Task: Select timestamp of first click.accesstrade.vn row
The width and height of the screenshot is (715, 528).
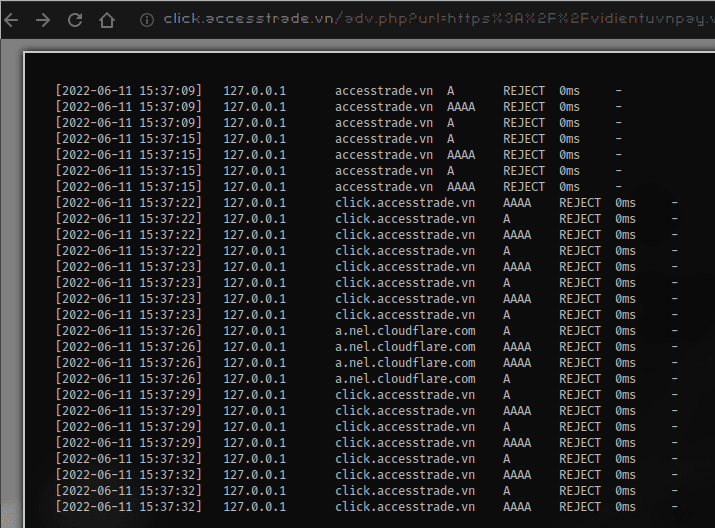Action: click(129, 202)
